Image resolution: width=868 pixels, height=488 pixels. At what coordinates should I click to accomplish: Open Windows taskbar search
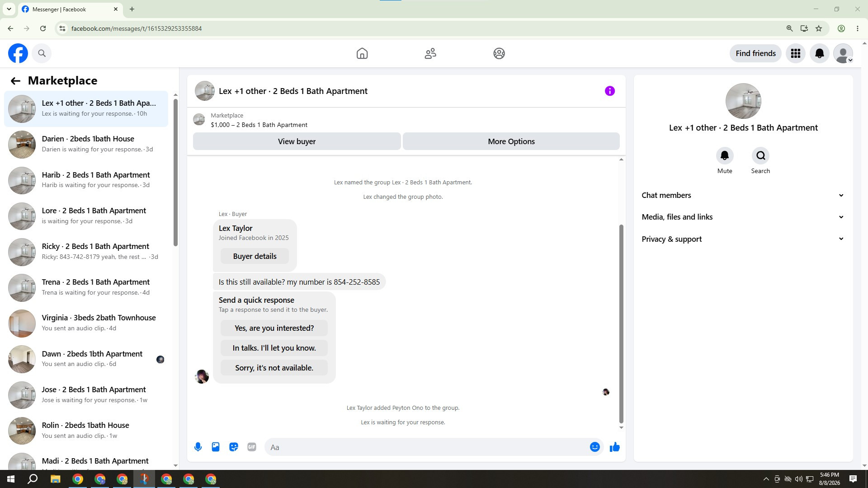click(33, 479)
